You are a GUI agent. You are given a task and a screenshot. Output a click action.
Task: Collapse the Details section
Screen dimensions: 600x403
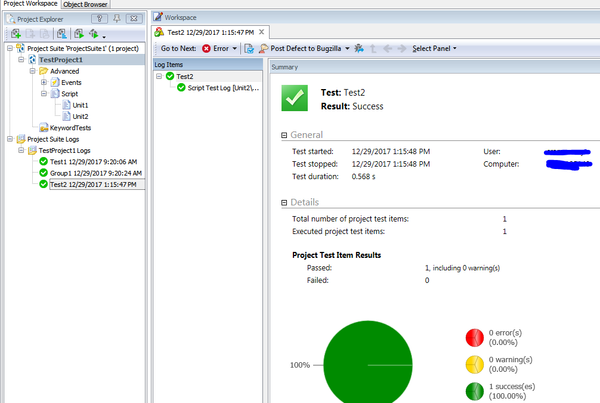click(x=285, y=202)
